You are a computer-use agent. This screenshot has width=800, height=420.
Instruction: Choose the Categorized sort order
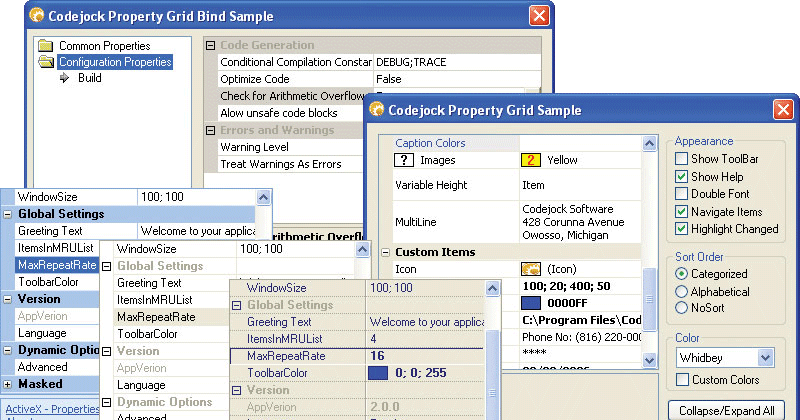tap(681, 274)
